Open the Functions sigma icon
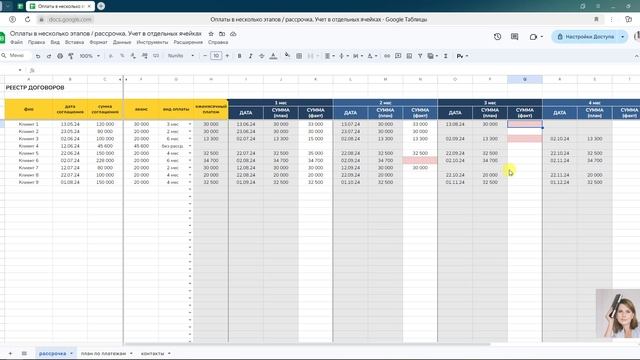640x360 pixels. pyautogui.click(x=446, y=56)
